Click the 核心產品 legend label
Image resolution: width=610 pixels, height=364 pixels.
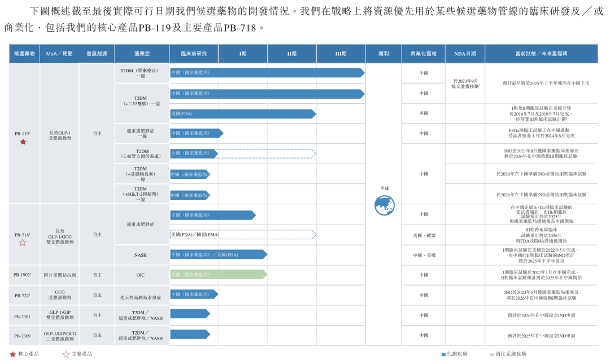pyautogui.click(x=28, y=354)
